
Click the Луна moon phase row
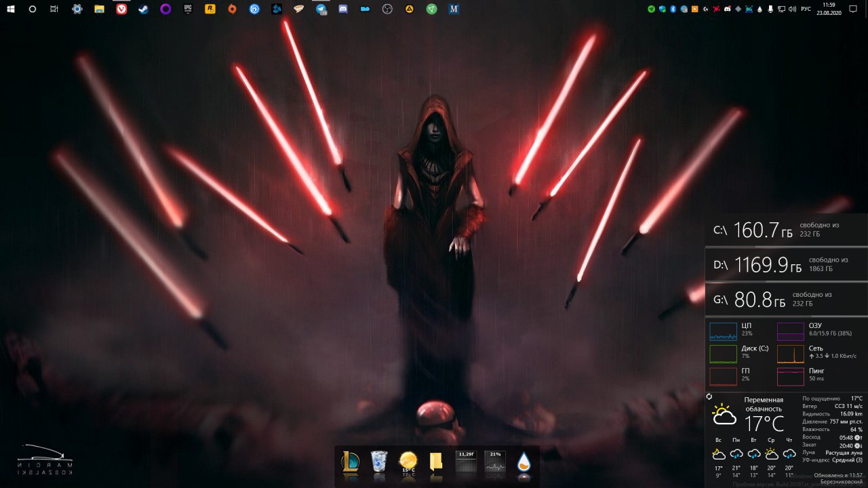tap(832, 452)
